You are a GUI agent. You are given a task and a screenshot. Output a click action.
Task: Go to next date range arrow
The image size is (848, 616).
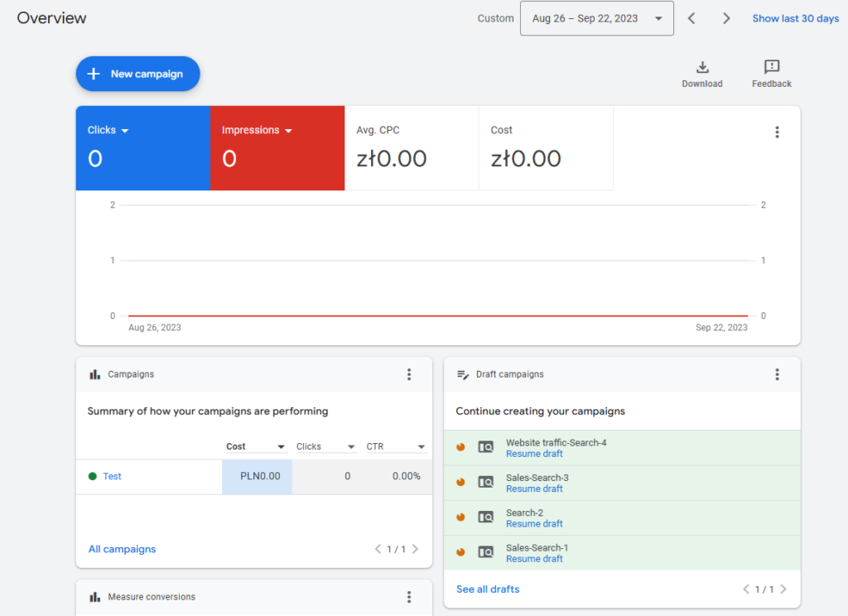coord(726,18)
